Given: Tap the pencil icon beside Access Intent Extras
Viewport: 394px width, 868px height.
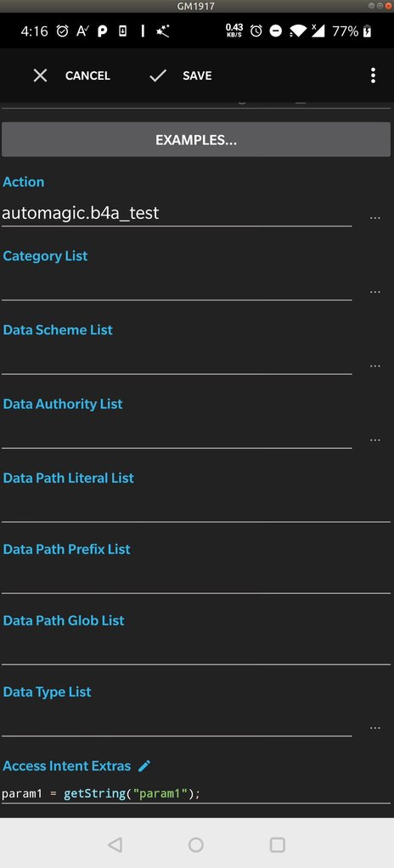Looking at the screenshot, I should click(144, 765).
